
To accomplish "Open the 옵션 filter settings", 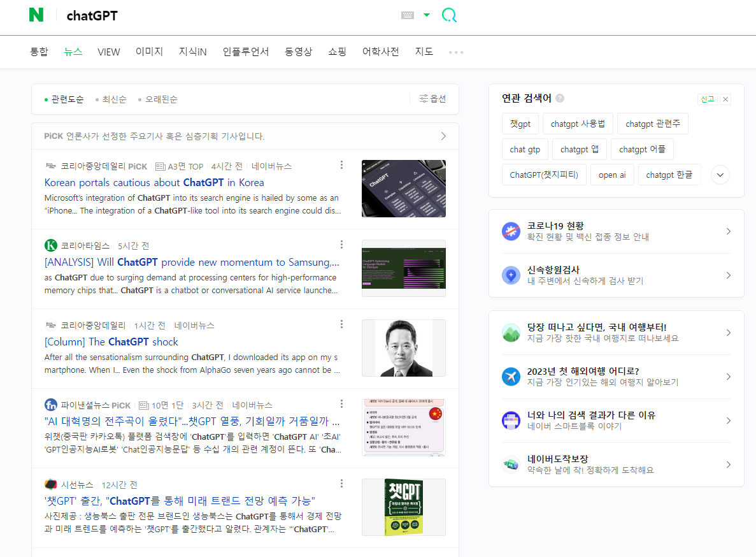I will click(x=432, y=99).
